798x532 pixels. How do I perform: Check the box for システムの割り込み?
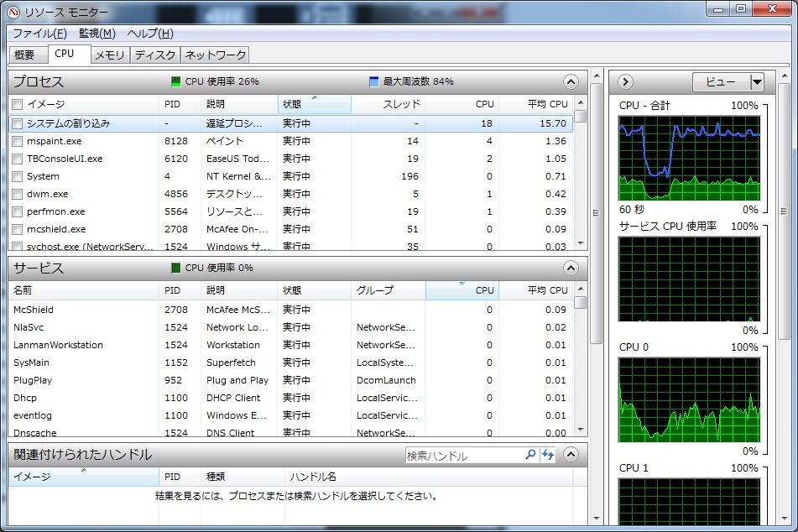[18, 123]
